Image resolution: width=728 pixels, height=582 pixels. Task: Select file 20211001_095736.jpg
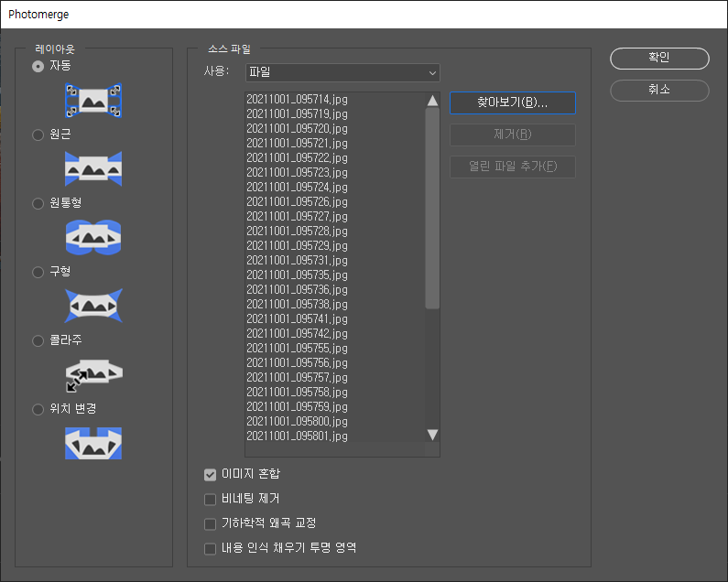[297, 289]
